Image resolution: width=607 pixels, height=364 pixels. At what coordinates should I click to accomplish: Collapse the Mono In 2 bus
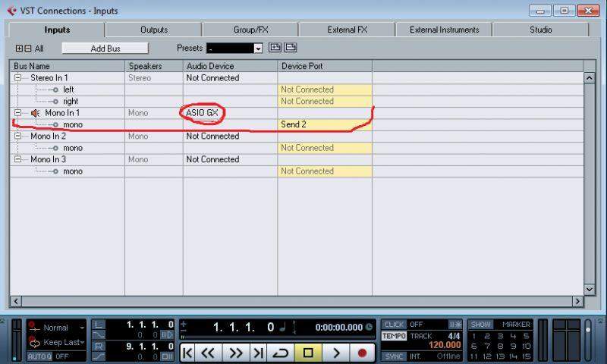17,136
